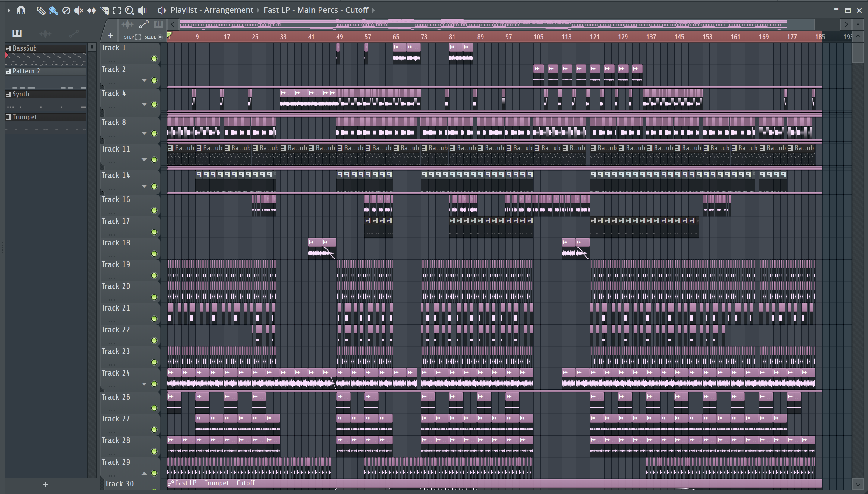The image size is (868, 494).
Task: Focus pattern clips with the piano icon
Action: tap(158, 24)
